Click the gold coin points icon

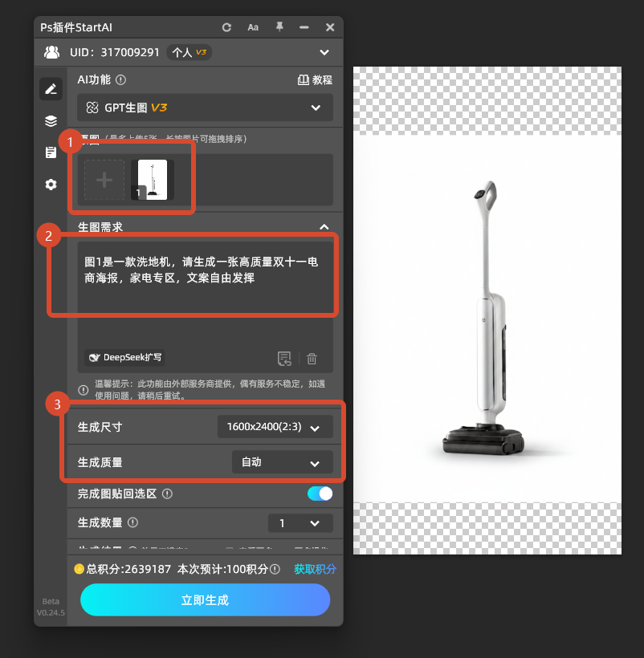pyautogui.click(x=79, y=569)
